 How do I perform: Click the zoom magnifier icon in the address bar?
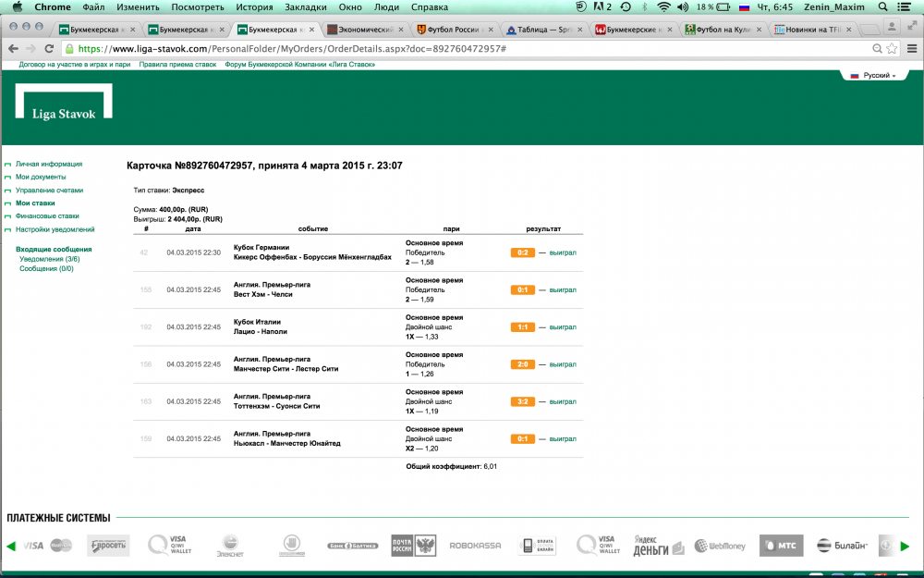tap(877, 49)
